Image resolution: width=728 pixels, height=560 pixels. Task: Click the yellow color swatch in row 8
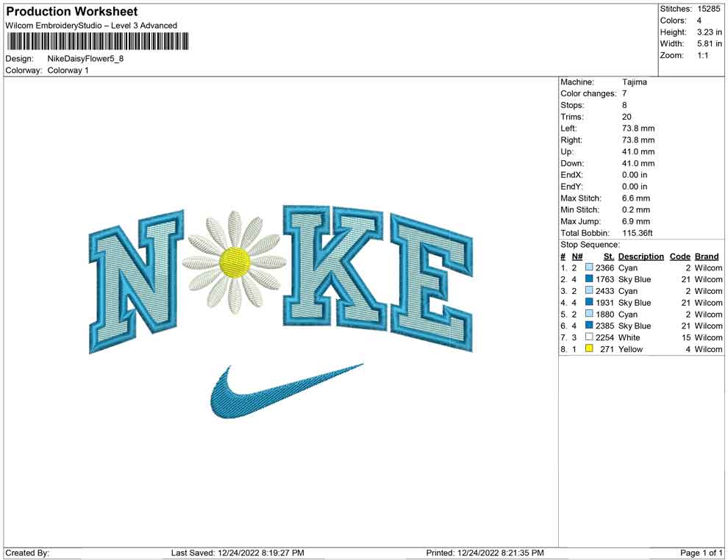click(x=589, y=349)
